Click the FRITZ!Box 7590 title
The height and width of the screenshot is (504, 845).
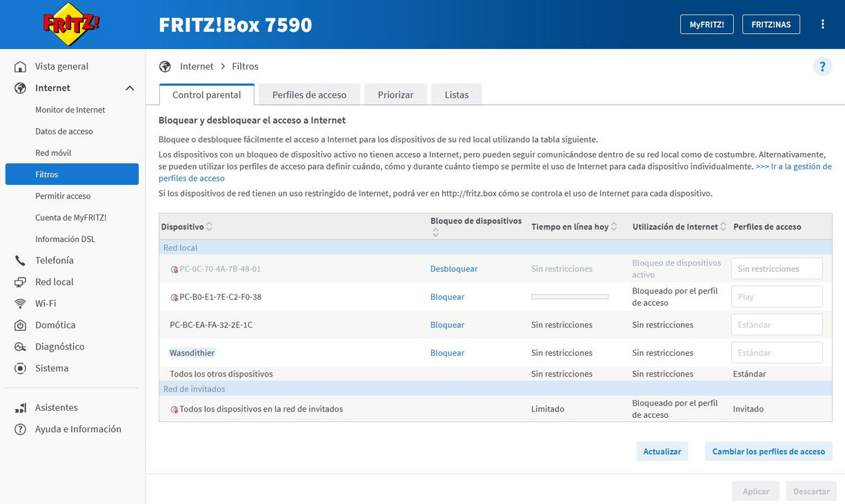click(235, 25)
